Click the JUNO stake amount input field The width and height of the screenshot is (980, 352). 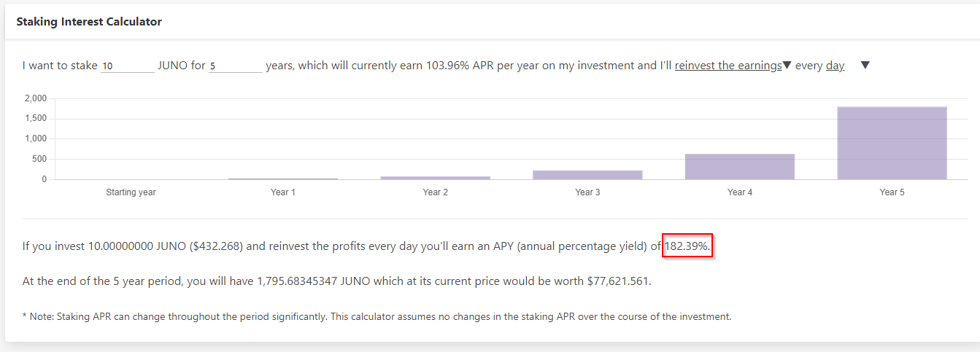(127, 66)
